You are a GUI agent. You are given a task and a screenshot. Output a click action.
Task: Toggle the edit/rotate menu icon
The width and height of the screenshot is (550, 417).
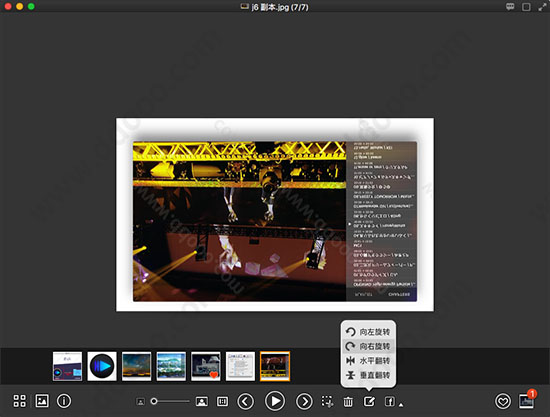click(369, 401)
